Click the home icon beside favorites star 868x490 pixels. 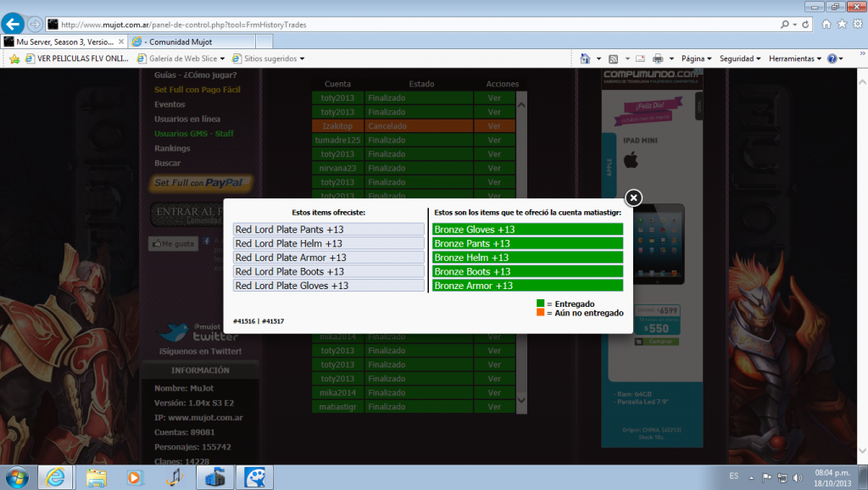click(x=827, y=25)
